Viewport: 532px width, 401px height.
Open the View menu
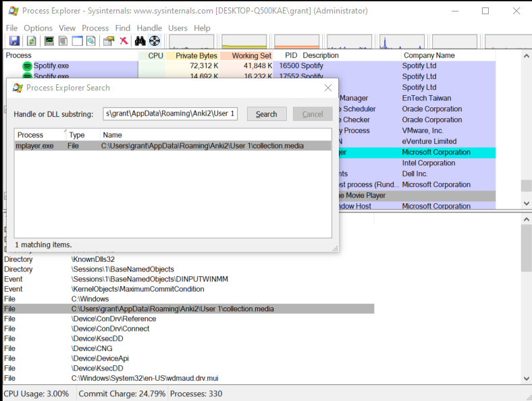[x=67, y=28]
